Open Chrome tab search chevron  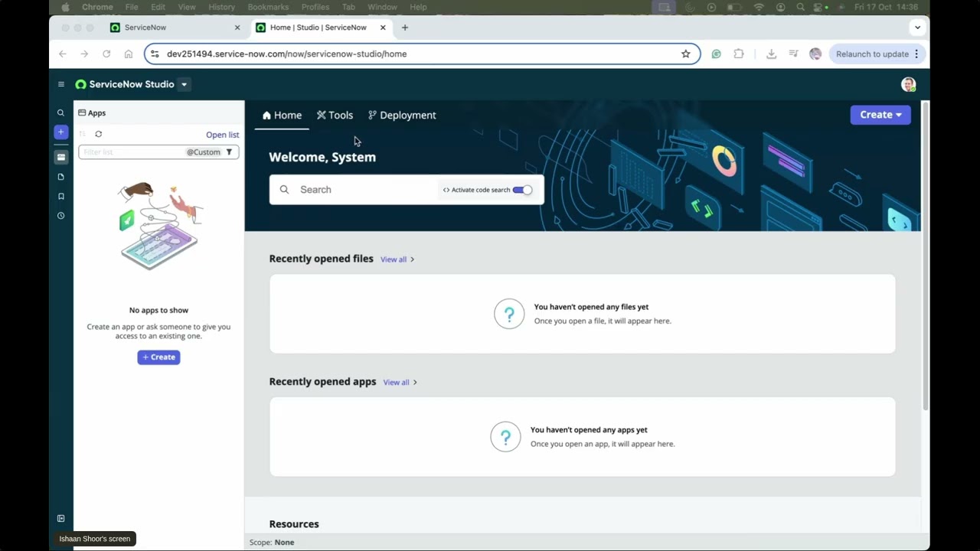click(917, 28)
